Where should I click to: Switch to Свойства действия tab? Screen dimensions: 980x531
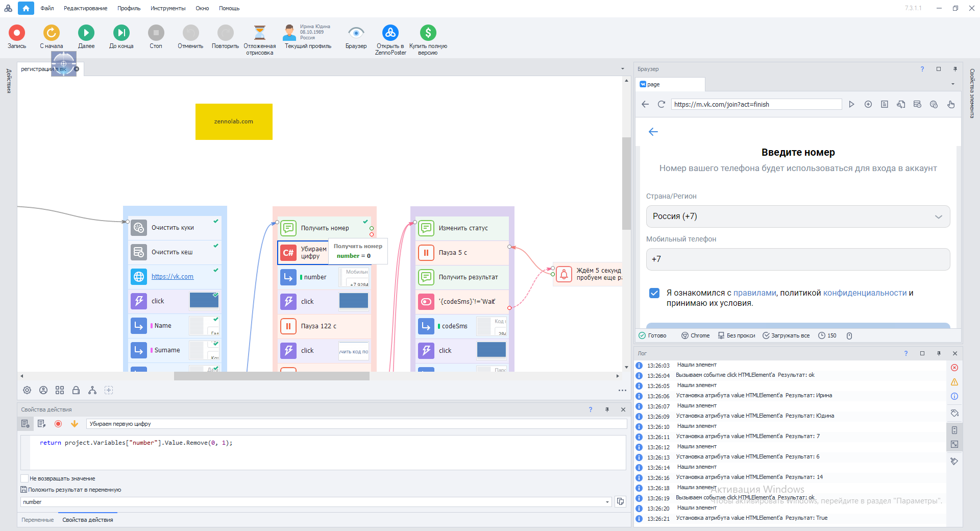[x=88, y=520]
